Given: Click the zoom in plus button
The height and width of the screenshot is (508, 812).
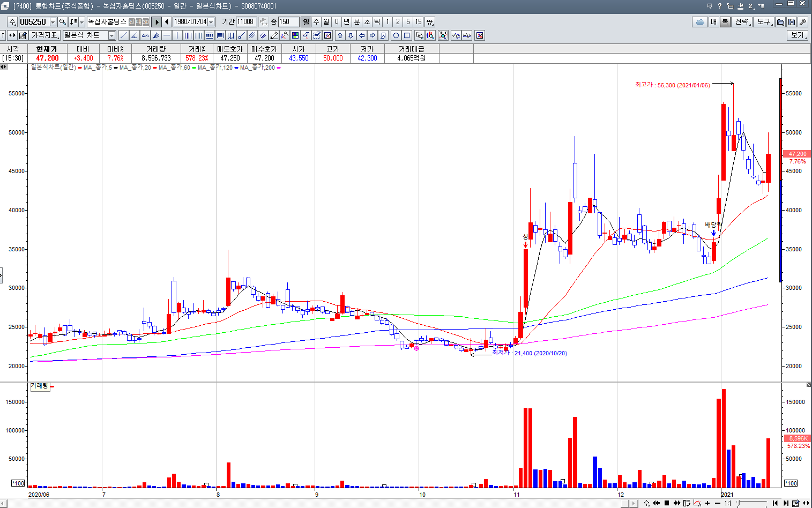Looking at the screenshot, I should 707,503.
